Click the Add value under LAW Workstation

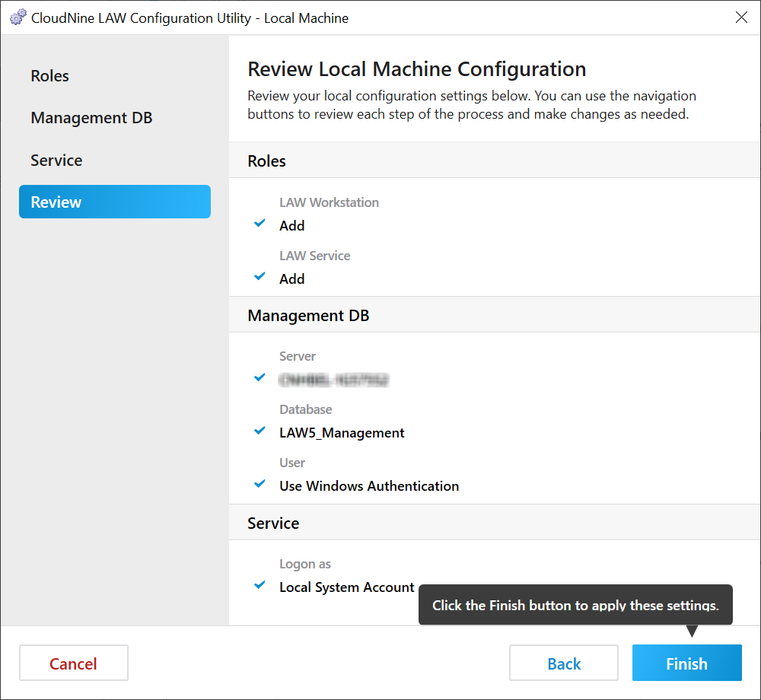[x=291, y=225]
